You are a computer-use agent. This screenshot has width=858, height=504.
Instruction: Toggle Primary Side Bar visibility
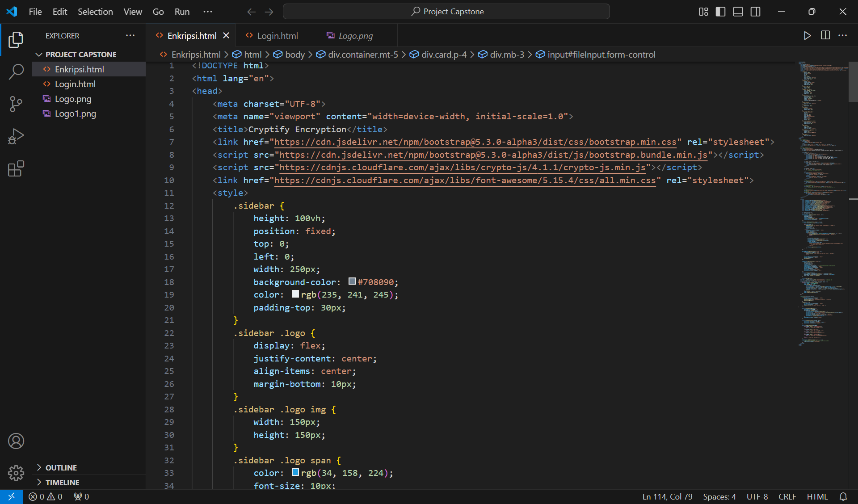click(721, 12)
